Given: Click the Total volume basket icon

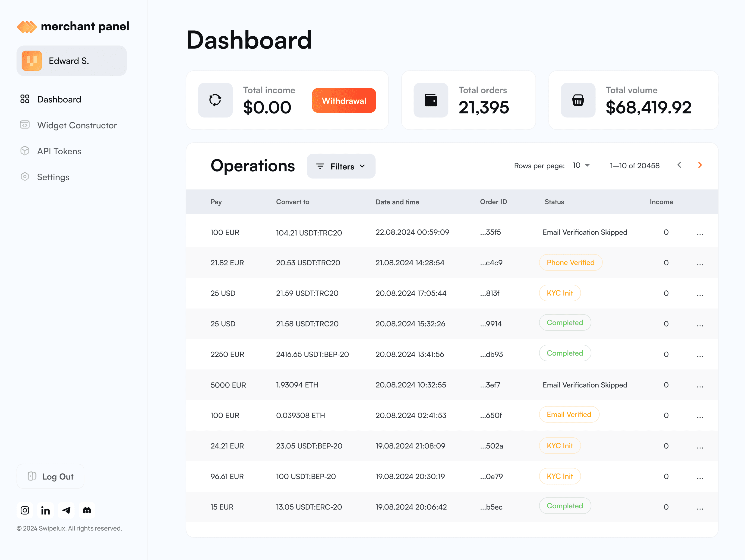Looking at the screenshot, I should [x=578, y=100].
